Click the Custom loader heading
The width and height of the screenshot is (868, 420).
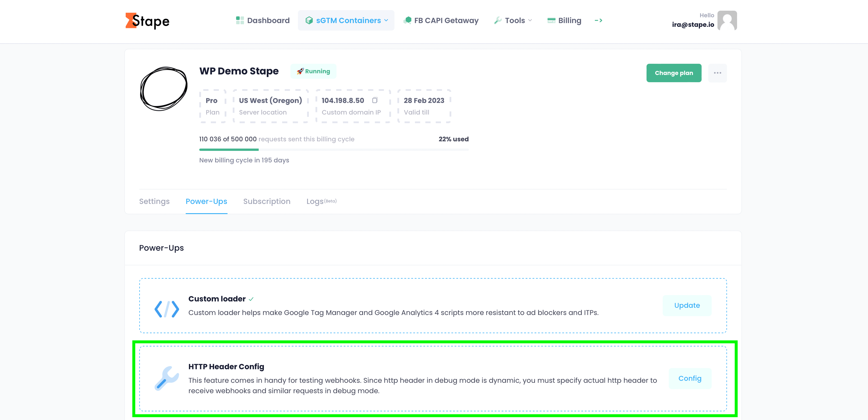(x=217, y=299)
